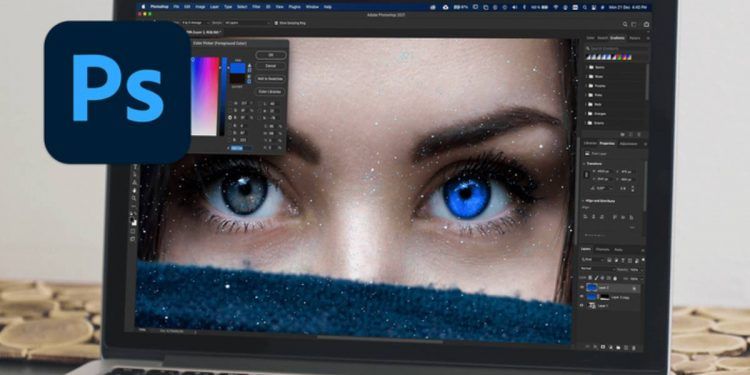The height and width of the screenshot is (375, 750).
Task: Open the Apple menu
Action: 143,7
